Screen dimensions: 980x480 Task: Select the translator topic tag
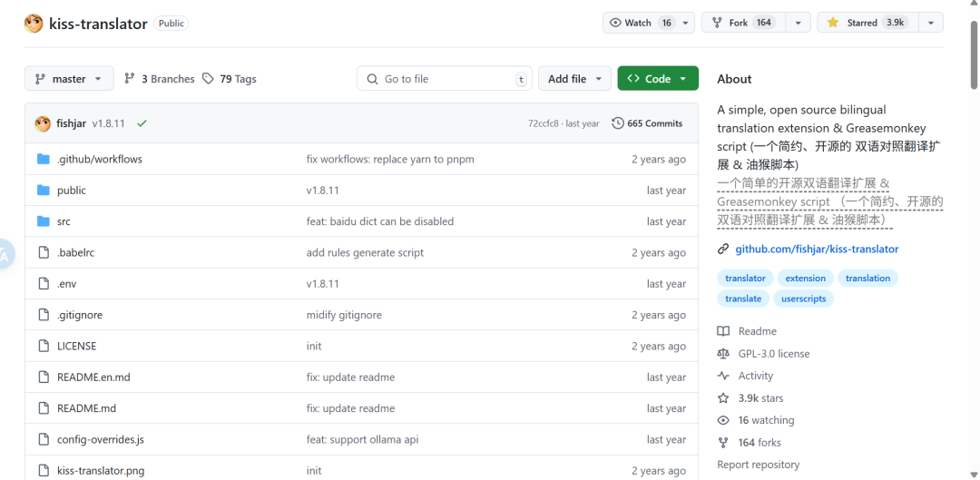(745, 279)
